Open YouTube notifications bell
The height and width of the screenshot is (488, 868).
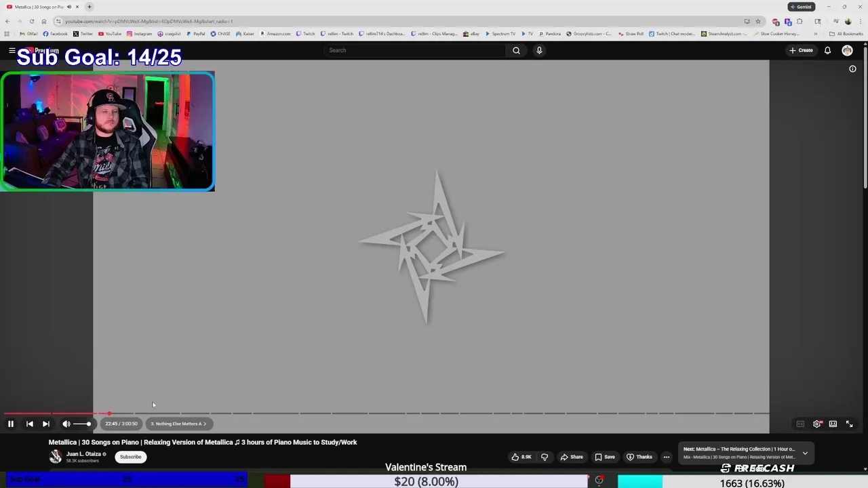(x=827, y=50)
